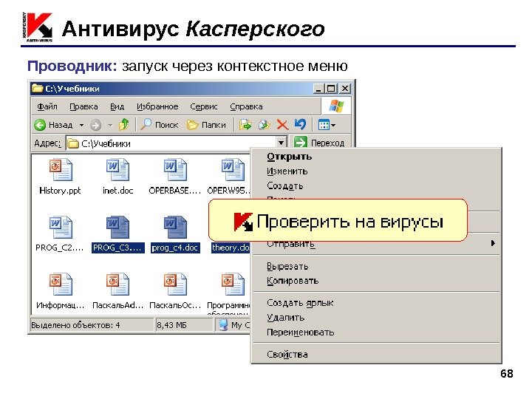This screenshot has height=399, width=532.
Task: Select the PROG_C2 document icon
Action: click(61, 227)
